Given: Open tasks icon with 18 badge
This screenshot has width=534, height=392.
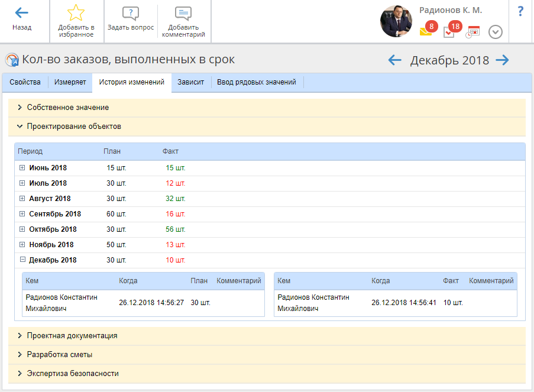Looking at the screenshot, I should point(449,32).
